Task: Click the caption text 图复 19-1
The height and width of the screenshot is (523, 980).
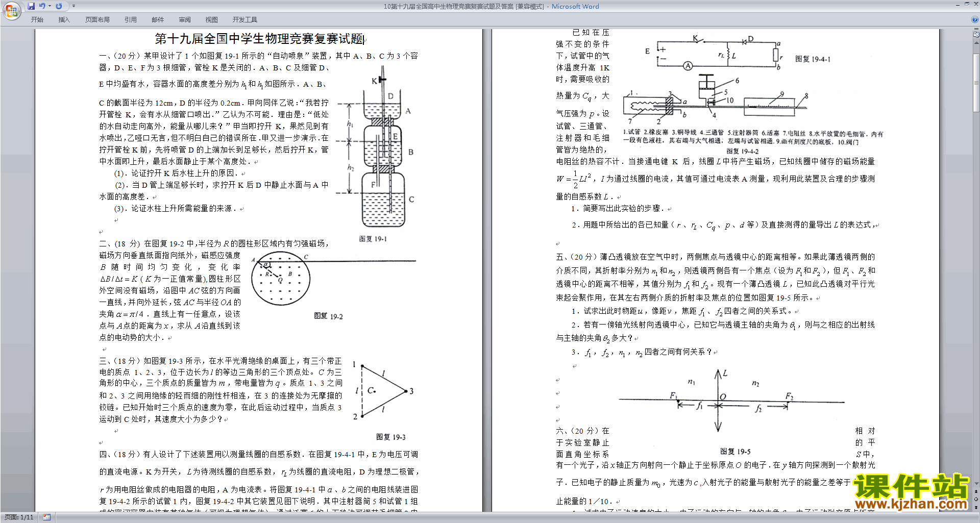Action: [373, 239]
